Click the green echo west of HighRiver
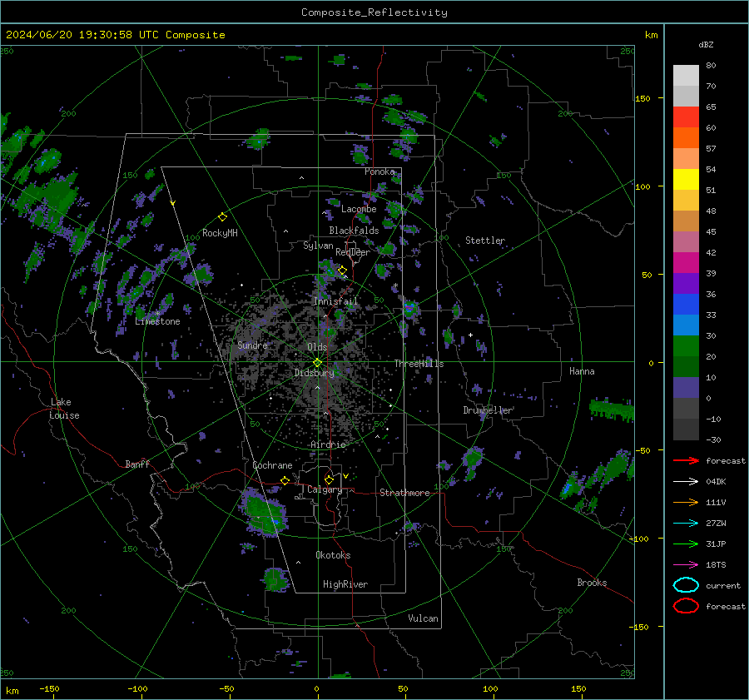This screenshot has height=700, width=749. tap(275, 578)
